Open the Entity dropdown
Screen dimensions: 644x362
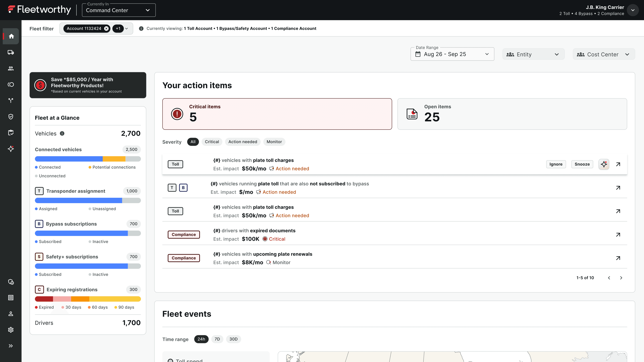[533, 54]
